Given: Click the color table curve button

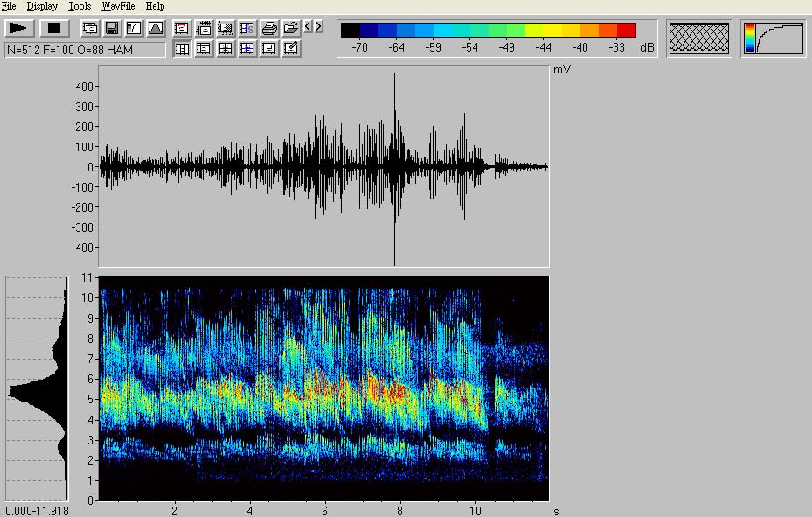Looking at the screenshot, I should coord(774,38).
